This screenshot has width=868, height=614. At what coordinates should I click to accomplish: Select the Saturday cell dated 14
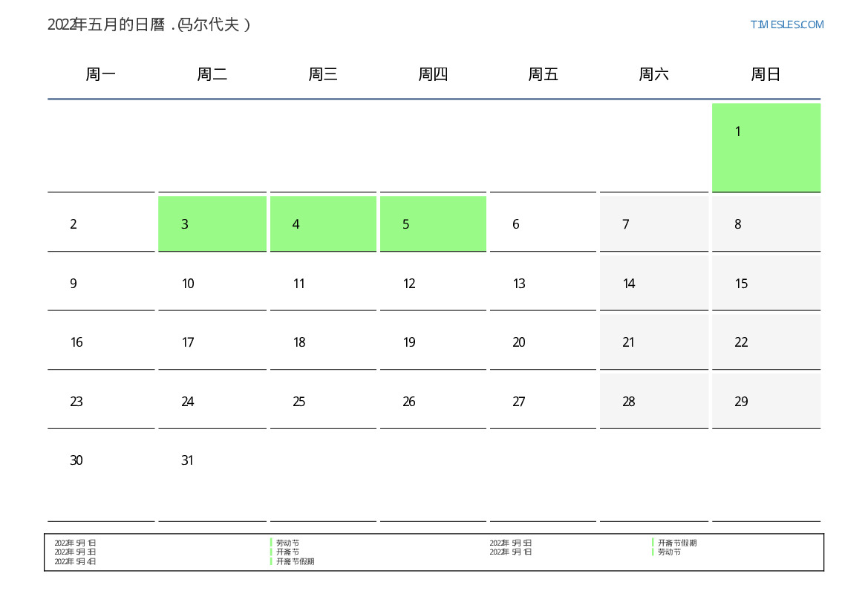coord(653,282)
